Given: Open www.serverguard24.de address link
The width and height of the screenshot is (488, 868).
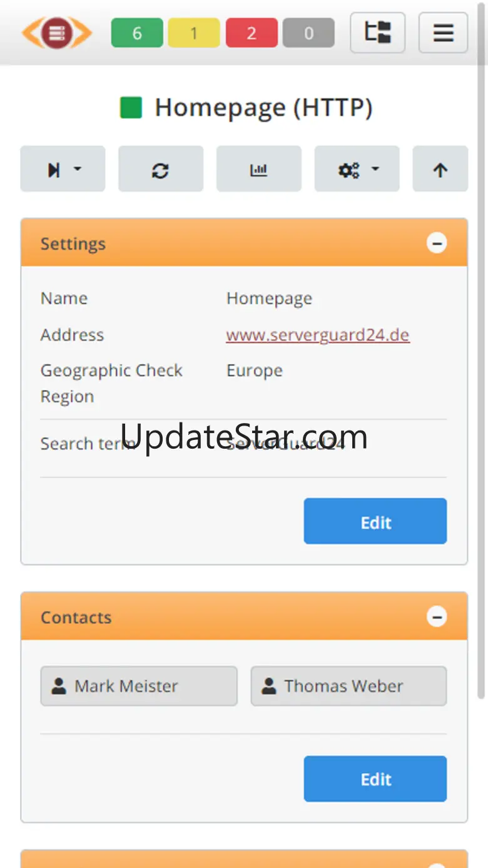Looking at the screenshot, I should click(318, 335).
